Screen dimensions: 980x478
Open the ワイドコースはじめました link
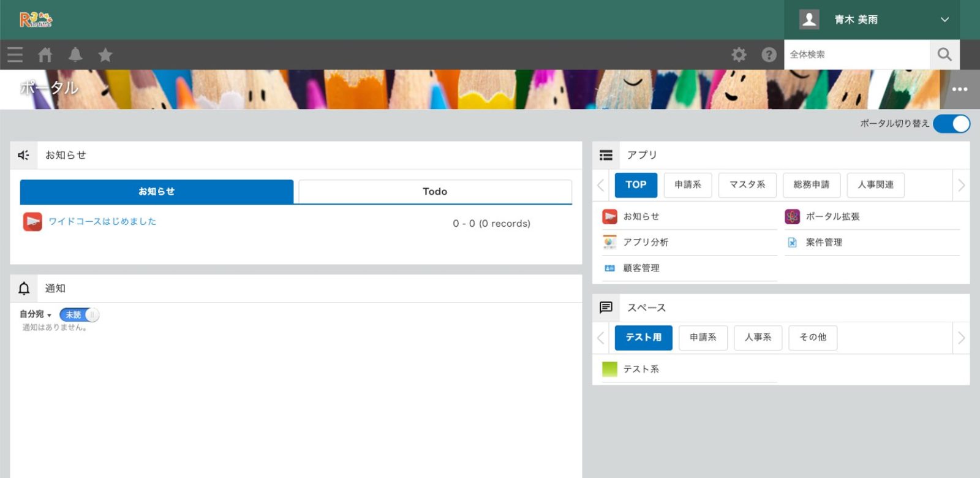click(102, 222)
